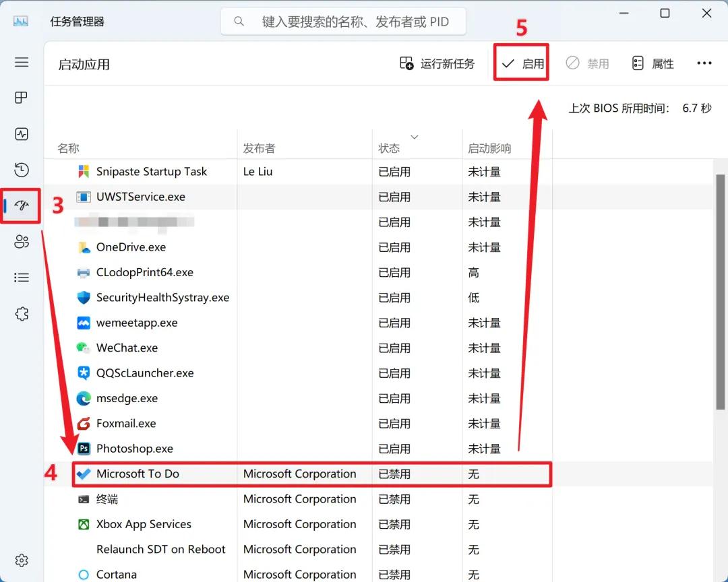
Task: Open the Startup apps page in sidebar
Action: tap(22, 205)
